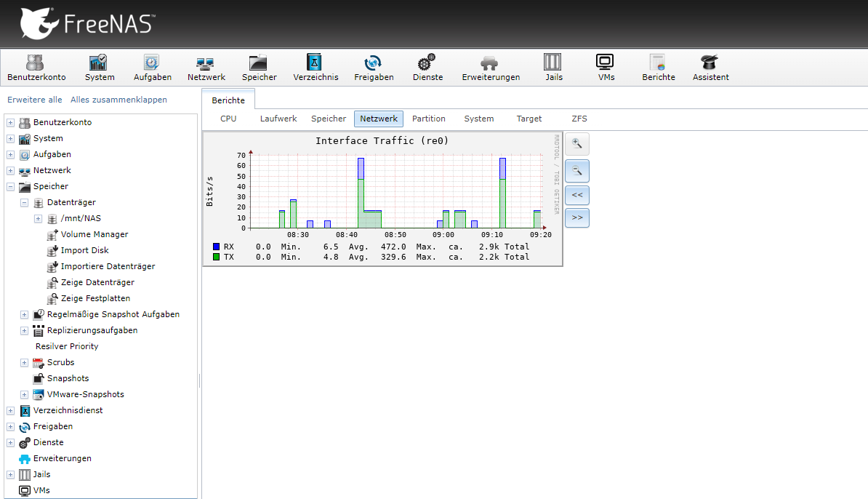Open System in the top toolbar

pos(100,68)
